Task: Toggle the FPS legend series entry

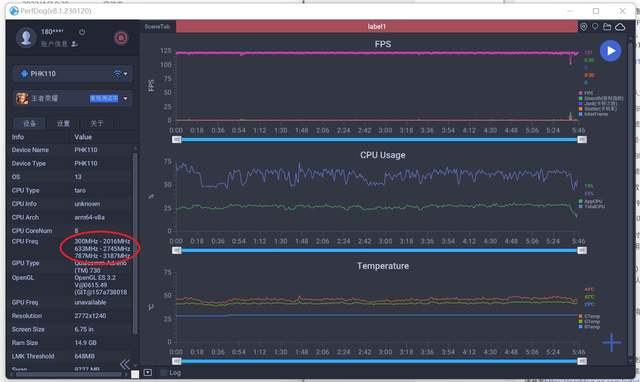Action: click(x=586, y=93)
